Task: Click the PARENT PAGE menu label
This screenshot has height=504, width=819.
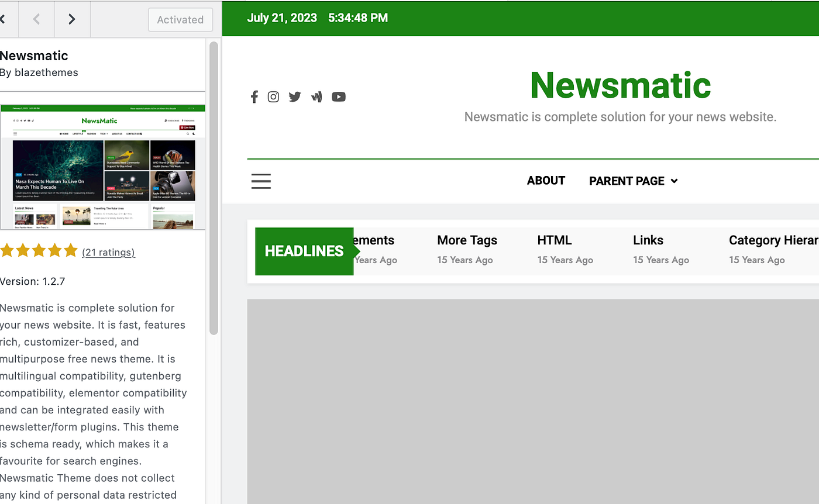Action: pos(627,181)
